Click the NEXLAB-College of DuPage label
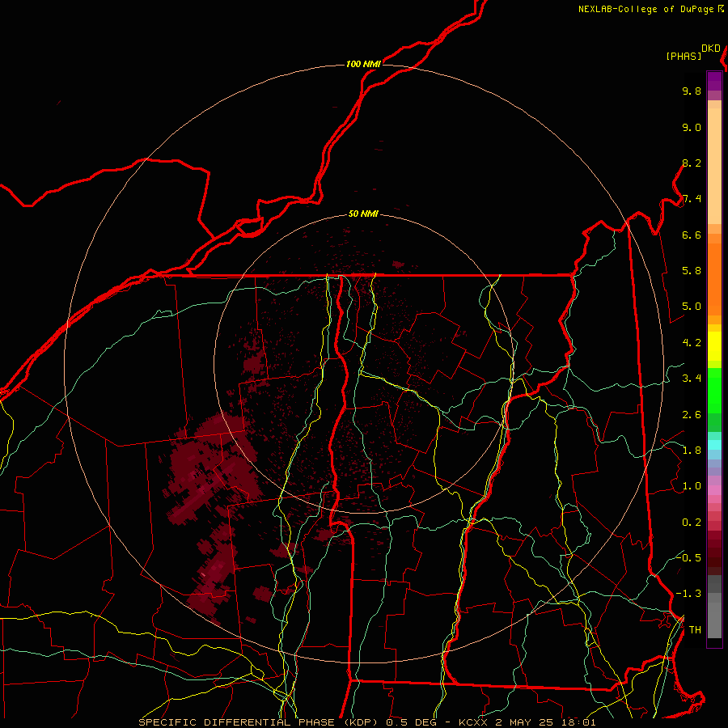Screen dimensions: 728x728 pos(646,9)
